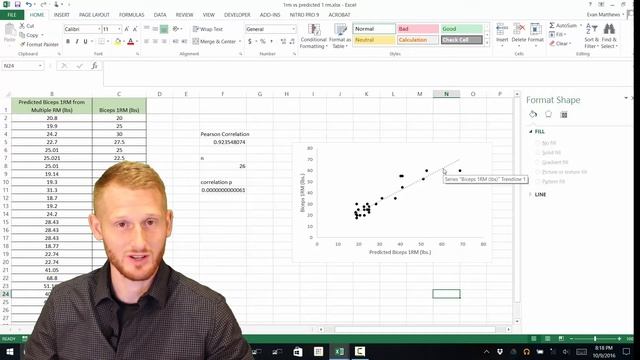Click the Cut command
The height and width of the screenshot is (360, 640).
pos(27,26)
